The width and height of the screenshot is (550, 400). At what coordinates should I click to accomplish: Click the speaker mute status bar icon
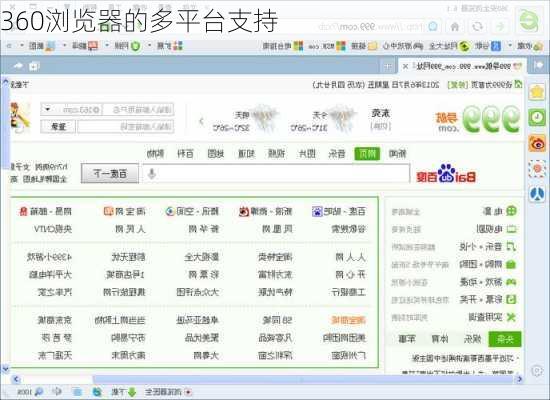pyautogui.click(x=57, y=392)
